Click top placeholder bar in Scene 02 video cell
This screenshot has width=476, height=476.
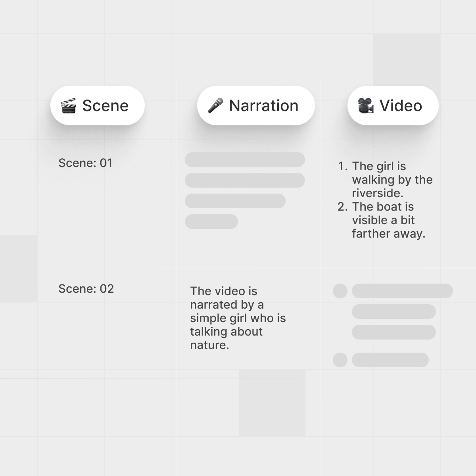point(402,291)
